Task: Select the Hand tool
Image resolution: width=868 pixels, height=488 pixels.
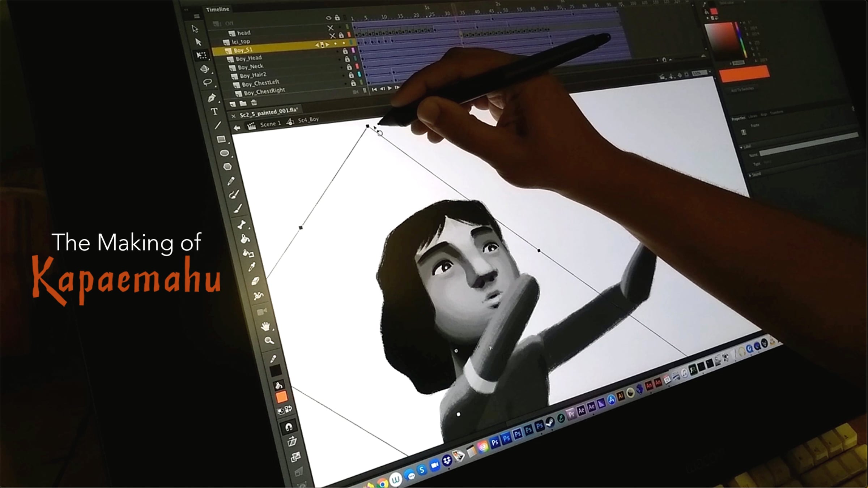Action: [x=265, y=326]
